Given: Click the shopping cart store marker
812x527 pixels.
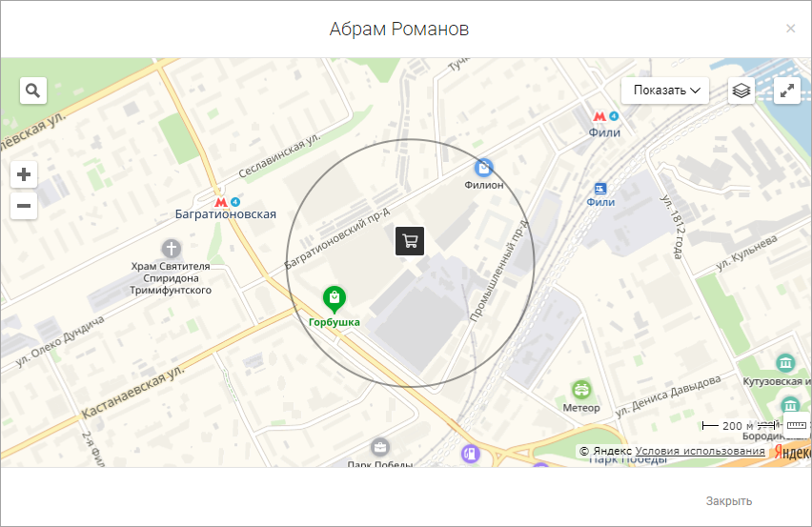Looking at the screenshot, I should [410, 241].
